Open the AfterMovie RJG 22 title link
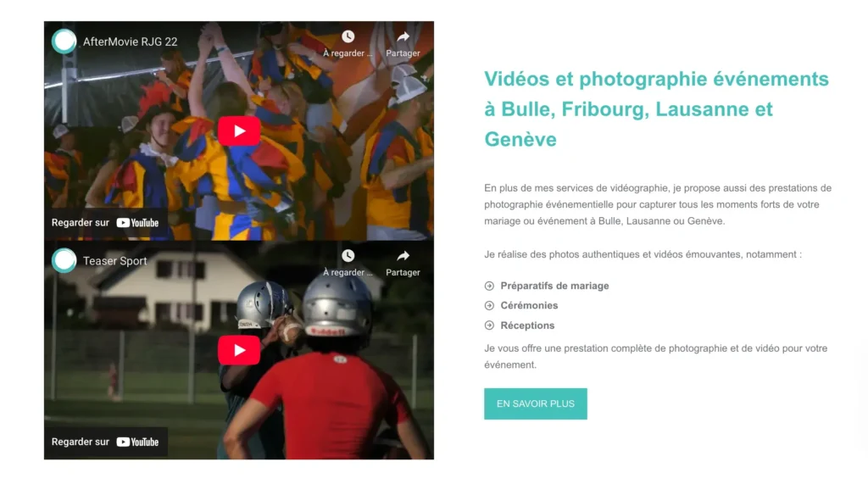868x495 pixels. pyautogui.click(x=130, y=42)
